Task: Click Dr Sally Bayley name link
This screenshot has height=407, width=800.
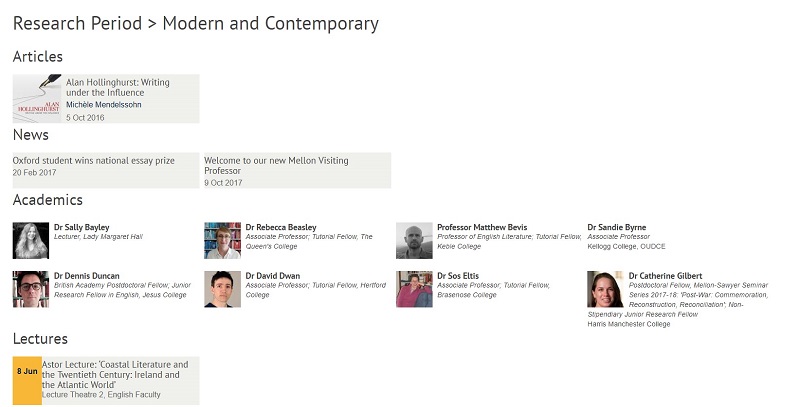Action: (82, 227)
